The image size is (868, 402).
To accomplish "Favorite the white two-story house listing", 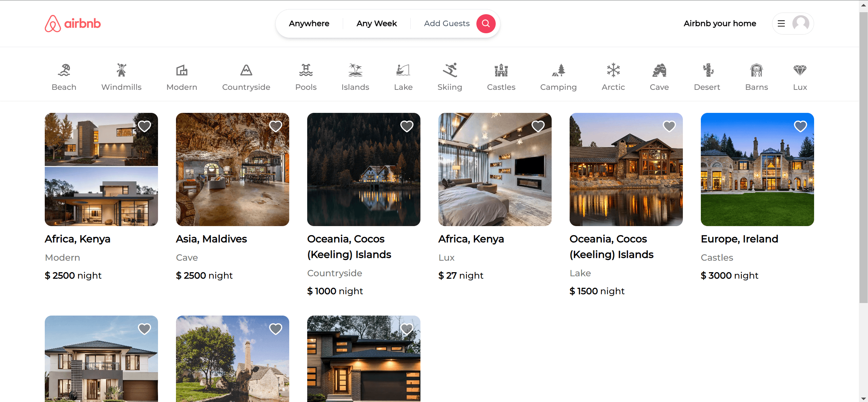I will click(x=144, y=329).
